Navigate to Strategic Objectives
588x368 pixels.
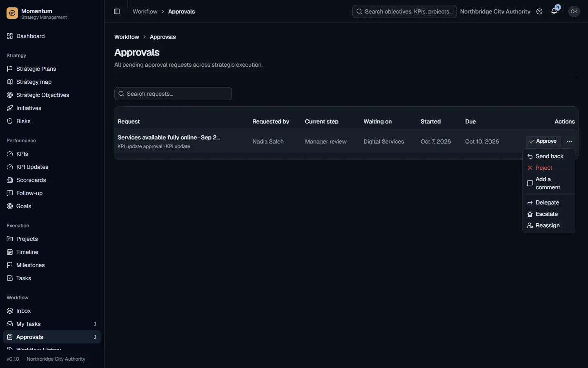pos(52,95)
